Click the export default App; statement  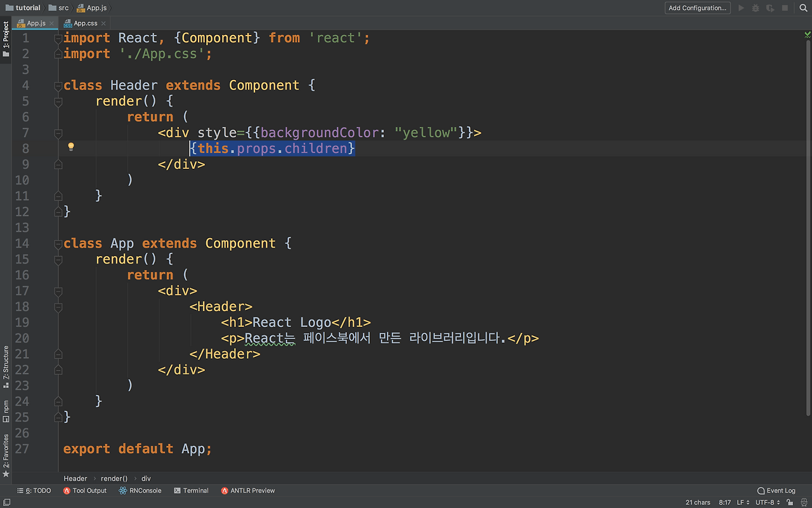(138, 449)
